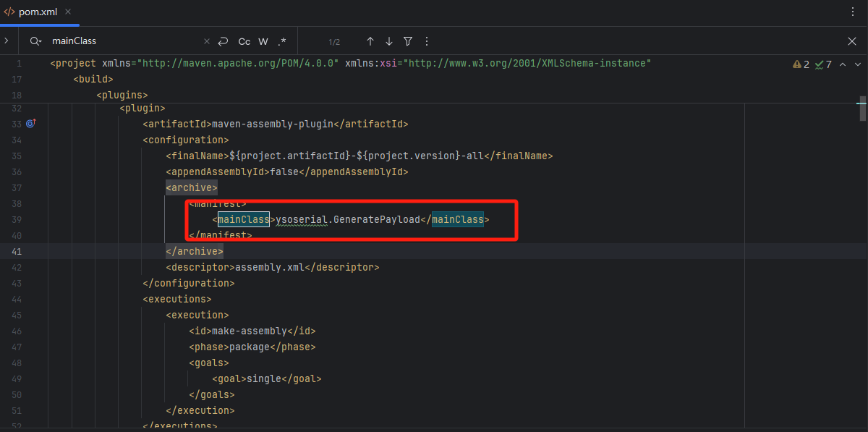Open the warnings indicator showing 2

point(801,64)
